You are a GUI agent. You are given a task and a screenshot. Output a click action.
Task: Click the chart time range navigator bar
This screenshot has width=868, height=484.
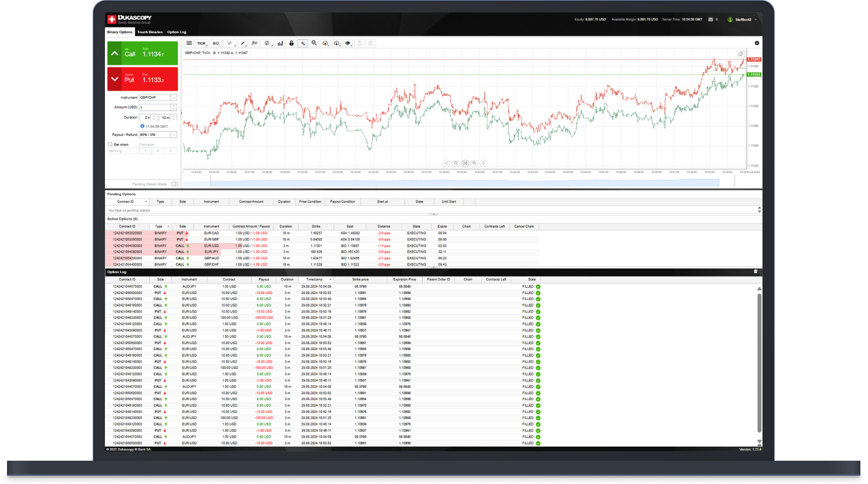465,183
